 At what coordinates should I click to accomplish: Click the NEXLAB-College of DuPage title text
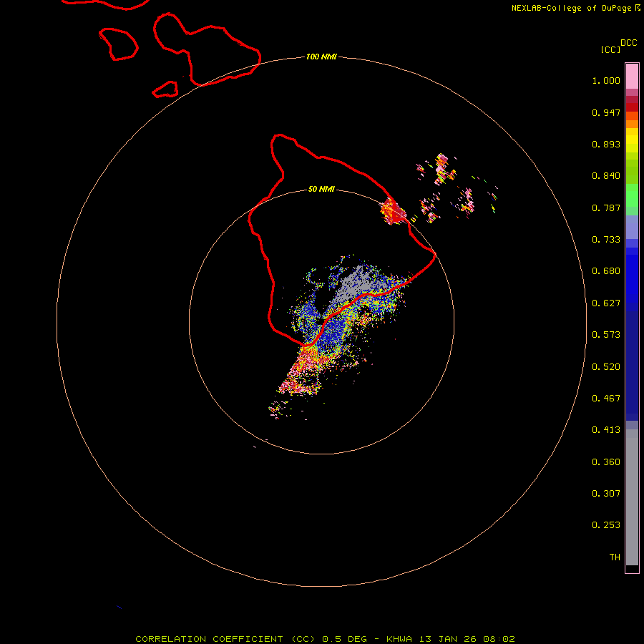[571, 8]
